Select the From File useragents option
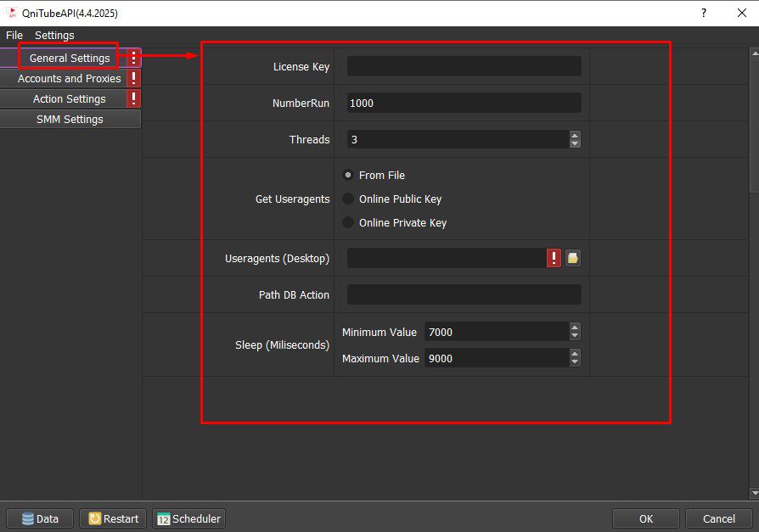This screenshot has height=532, width=759. [x=348, y=175]
